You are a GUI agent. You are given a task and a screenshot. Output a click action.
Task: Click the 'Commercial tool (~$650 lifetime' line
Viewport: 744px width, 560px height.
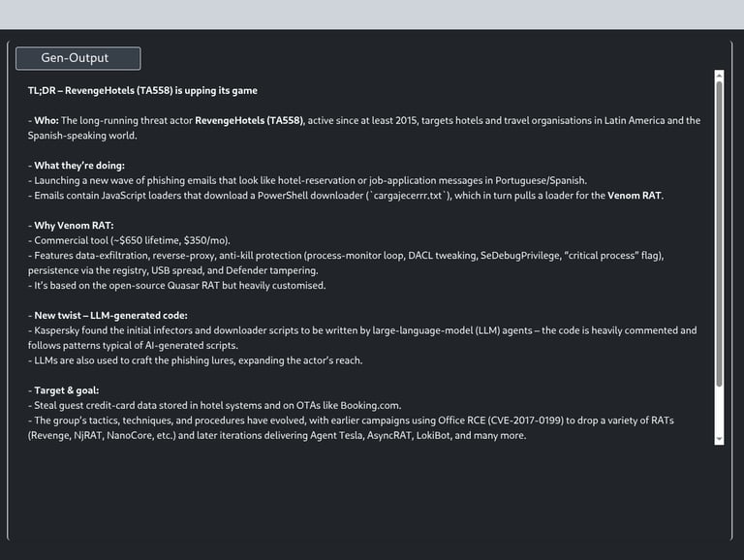[129, 240]
